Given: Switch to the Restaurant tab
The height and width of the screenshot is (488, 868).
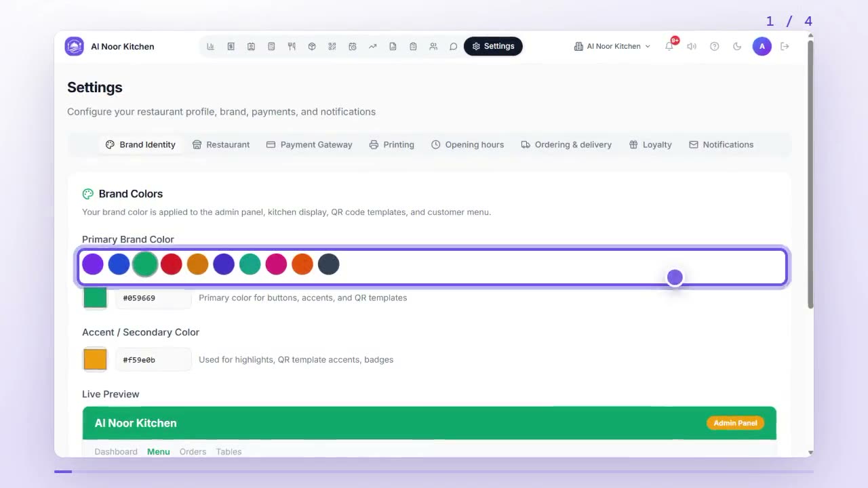Looking at the screenshot, I should pyautogui.click(x=221, y=144).
